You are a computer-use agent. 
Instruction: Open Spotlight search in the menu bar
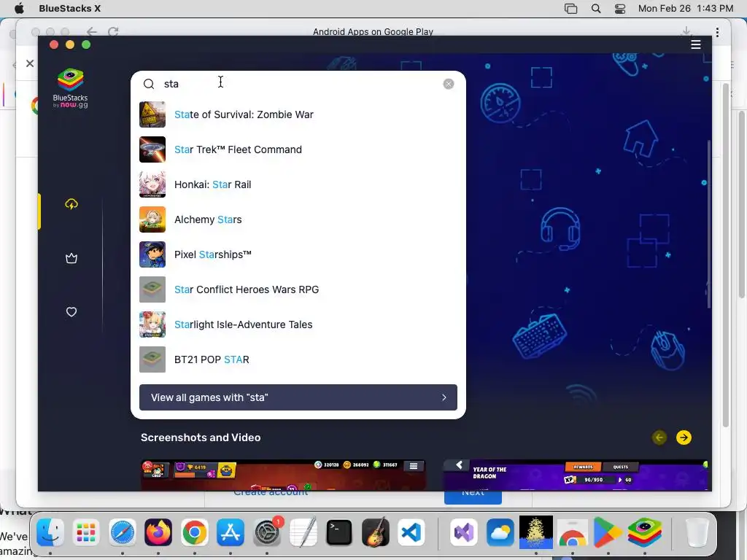tap(596, 9)
